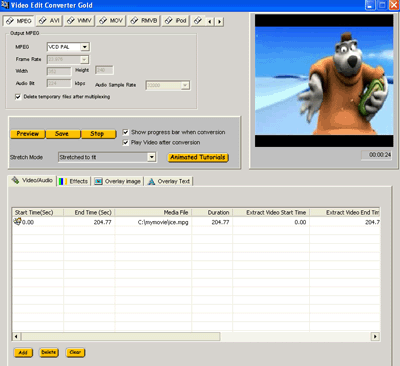
Task: Expand the MPEG VCD PAL dropdown
Action: pyautogui.click(x=85, y=47)
